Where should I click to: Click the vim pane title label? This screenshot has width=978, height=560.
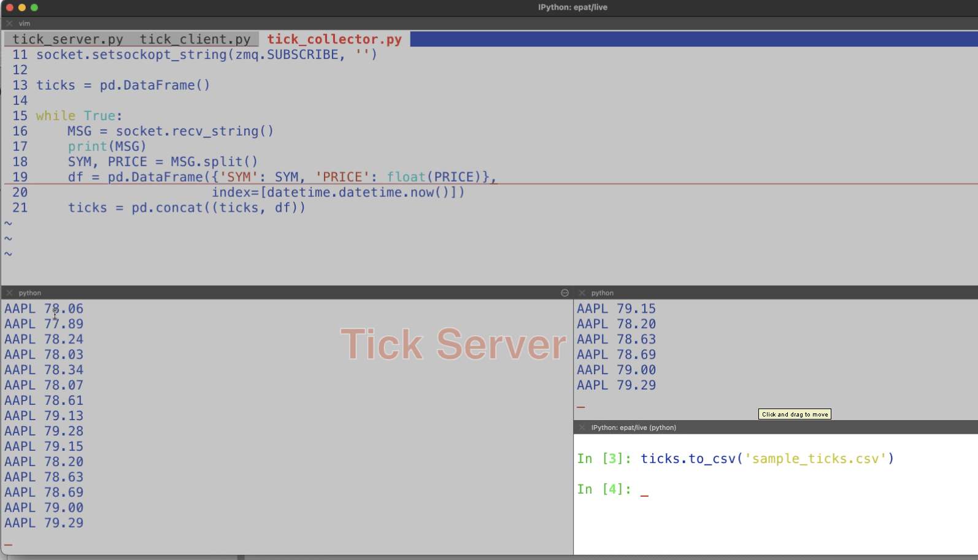25,23
